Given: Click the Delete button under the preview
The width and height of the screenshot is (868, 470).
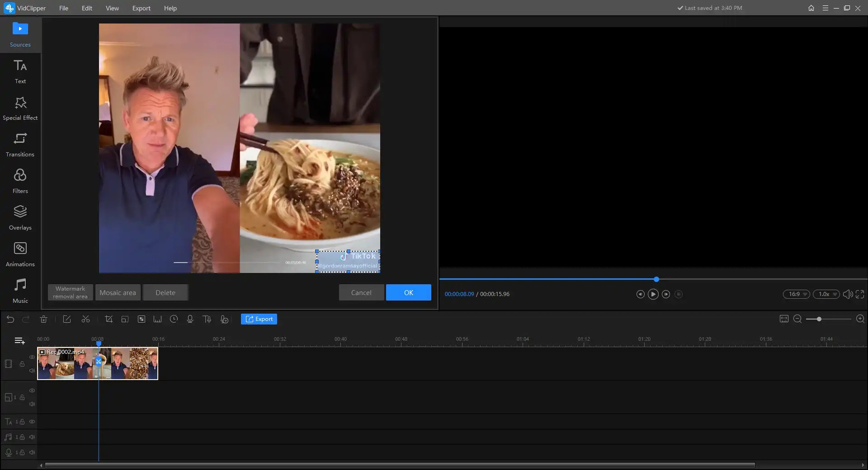Looking at the screenshot, I should coord(165,292).
